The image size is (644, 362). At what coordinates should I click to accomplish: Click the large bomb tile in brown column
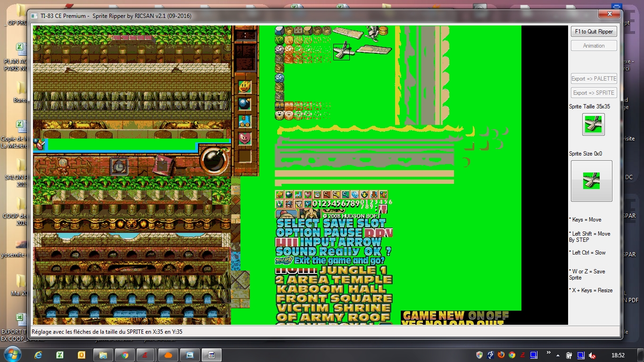244,104
